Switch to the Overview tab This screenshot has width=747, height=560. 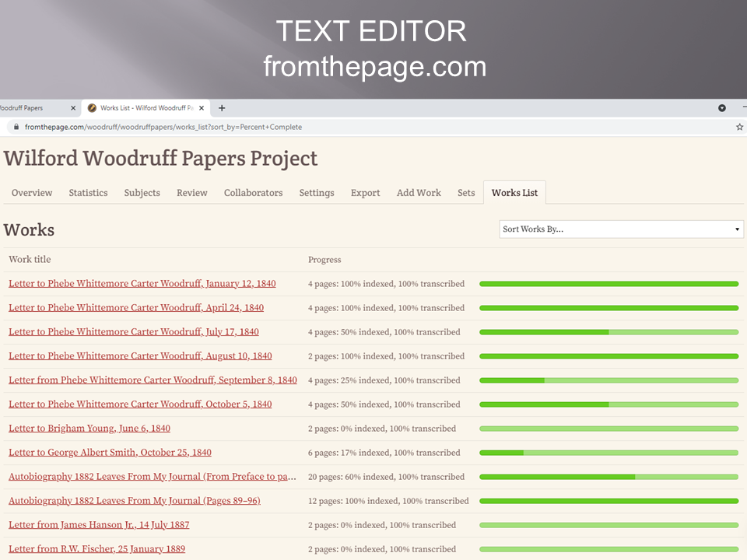(32, 193)
